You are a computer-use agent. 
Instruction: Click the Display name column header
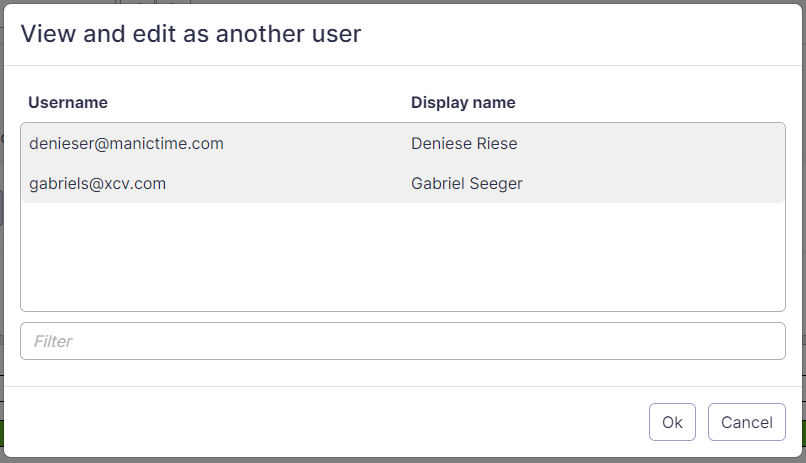click(x=463, y=102)
